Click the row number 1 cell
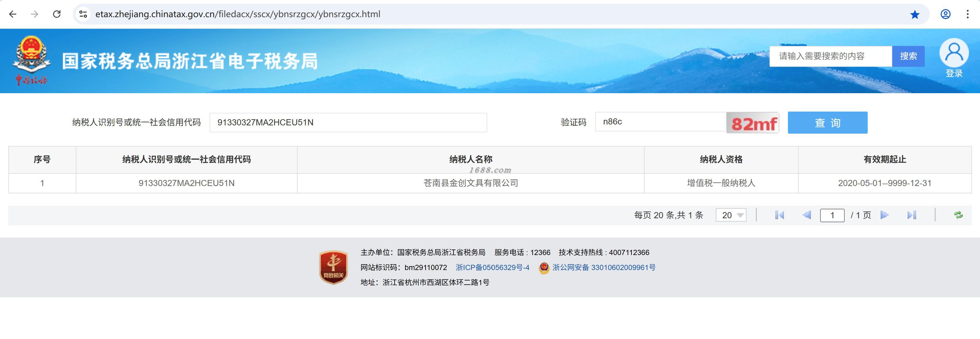Viewport: 980px width, 339px height. [42, 183]
